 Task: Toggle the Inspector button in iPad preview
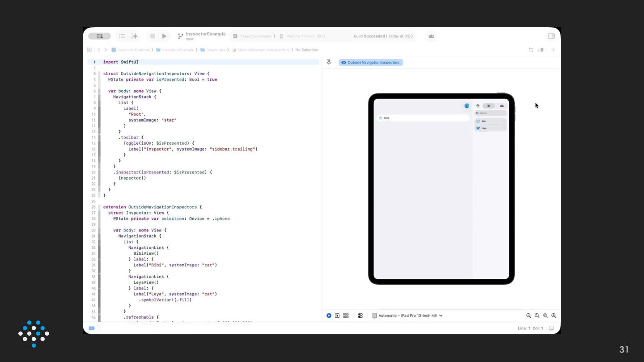point(466,106)
